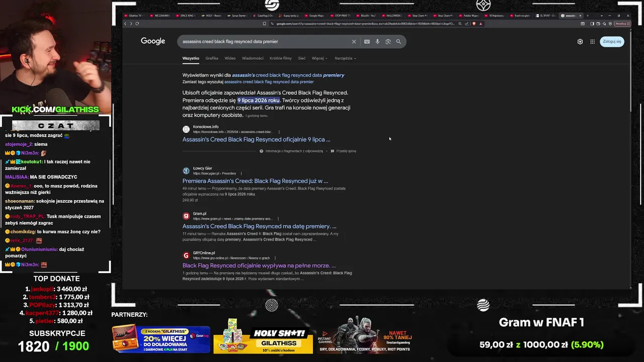Click the '1 godzinę temu' snippet timestamp
The image size is (644, 362).
(257, 116)
